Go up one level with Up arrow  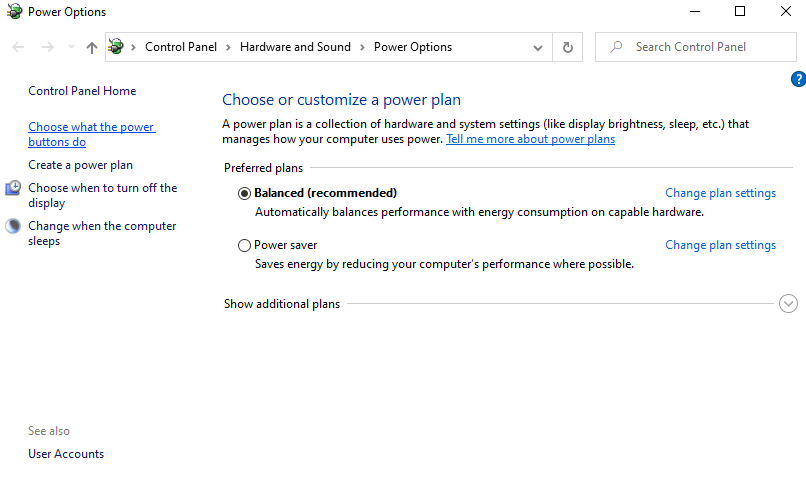[x=92, y=47]
